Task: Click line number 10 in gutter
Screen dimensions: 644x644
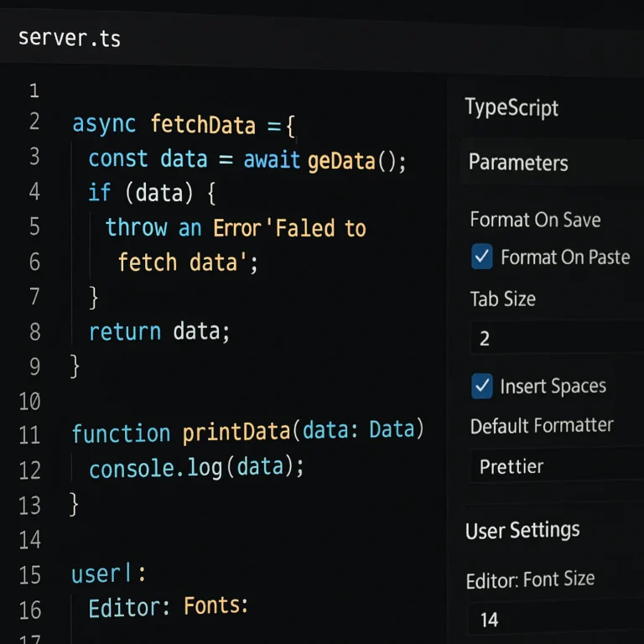Action: tap(29, 402)
